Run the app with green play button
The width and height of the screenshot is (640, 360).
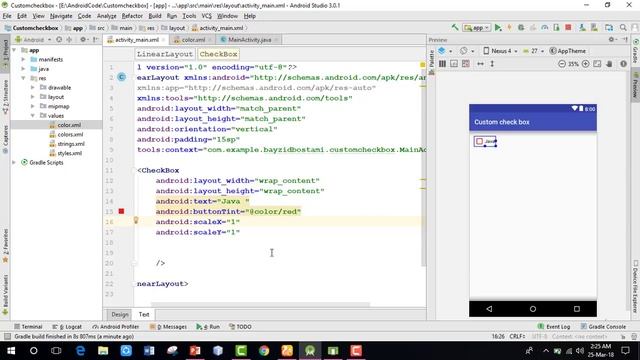click(498, 27)
